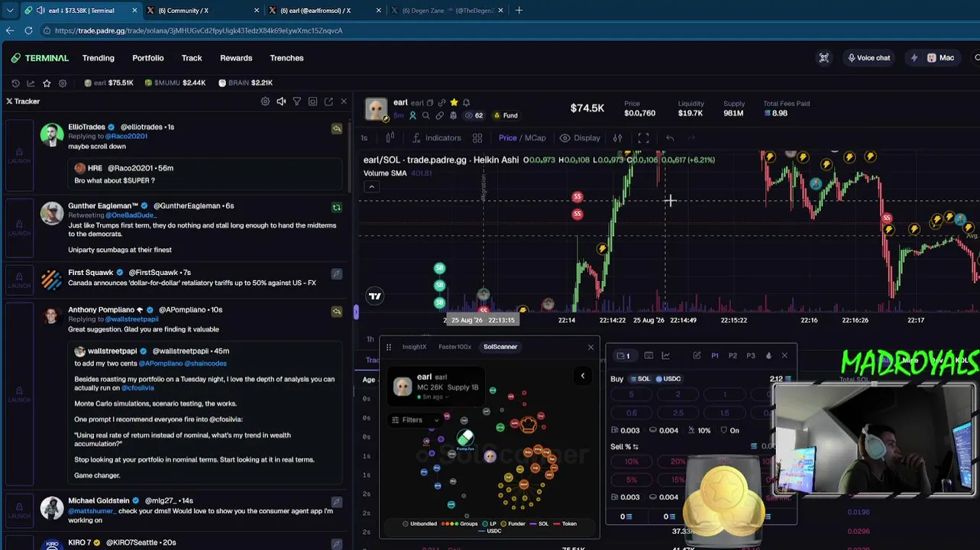Click the link icon next to earl name
This screenshot has width=980, height=550.
tap(441, 103)
